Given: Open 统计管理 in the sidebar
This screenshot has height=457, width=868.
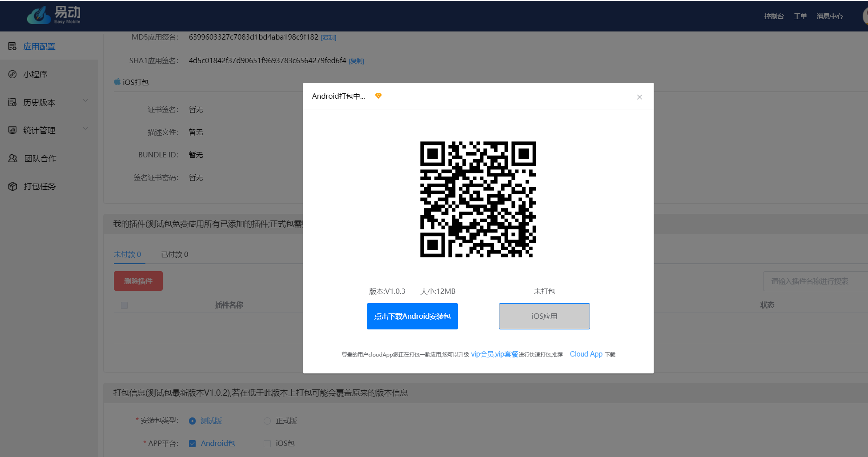Looking at the screenshot, I should pyautogui.click(x=39, y=131).
